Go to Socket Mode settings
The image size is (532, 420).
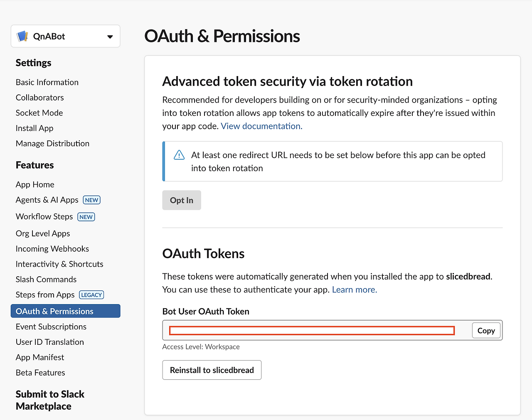39,113
